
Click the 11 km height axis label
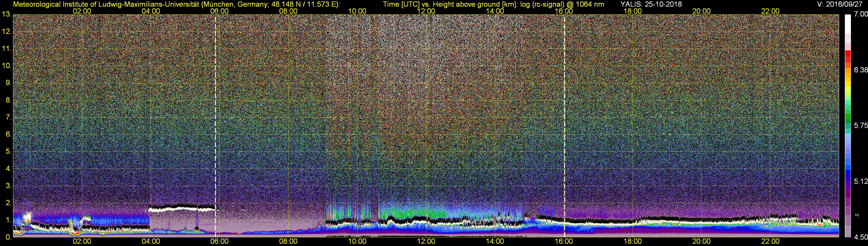[x=6, y=49]
